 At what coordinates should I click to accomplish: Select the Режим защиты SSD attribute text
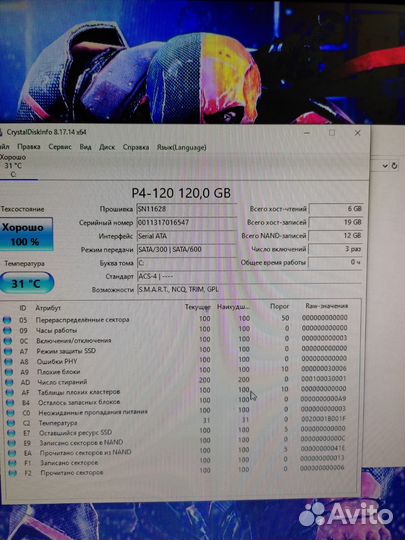tap(66, 351)
